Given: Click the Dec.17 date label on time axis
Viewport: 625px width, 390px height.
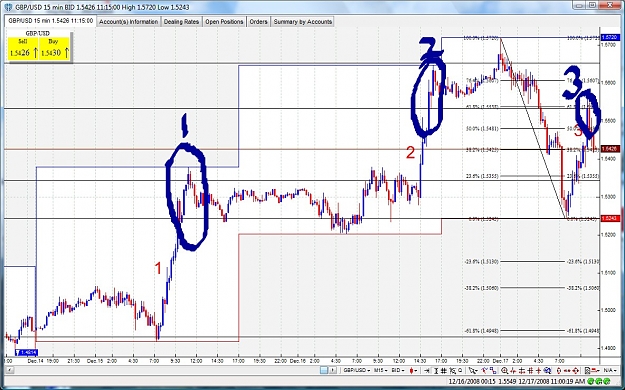Looking at the screenshot, I should point(500,361).
